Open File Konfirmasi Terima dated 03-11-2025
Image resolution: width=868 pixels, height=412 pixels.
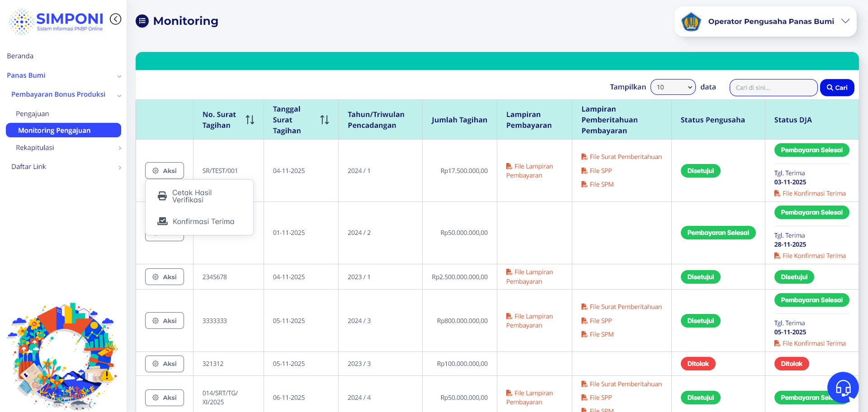(810, 193)
